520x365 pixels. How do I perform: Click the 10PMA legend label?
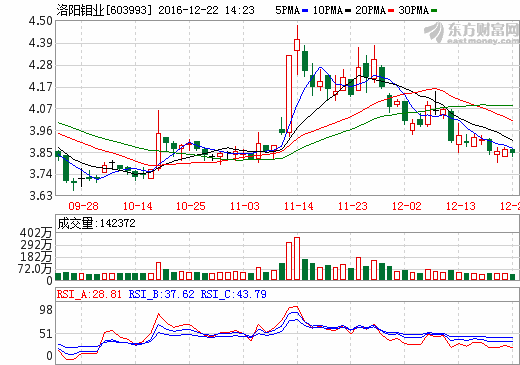click(x=328, y=10)
